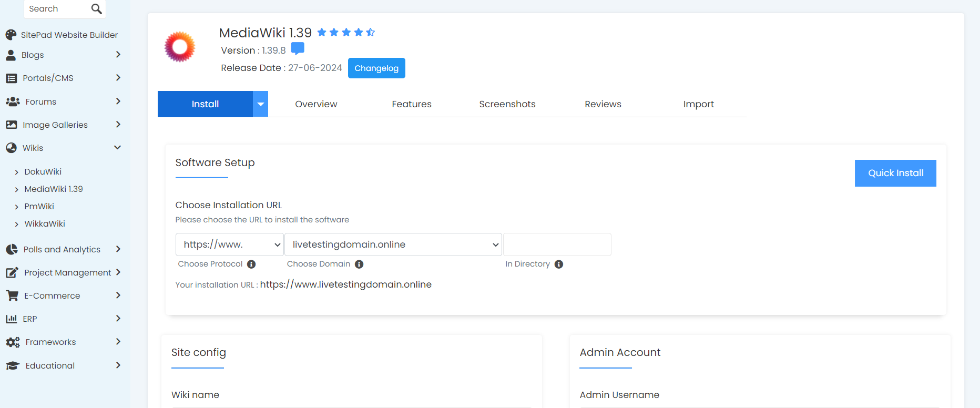This screenshot has width=980, height=408.
Task: Expand the Blogs category chevron
Action: tap(118, 55)
